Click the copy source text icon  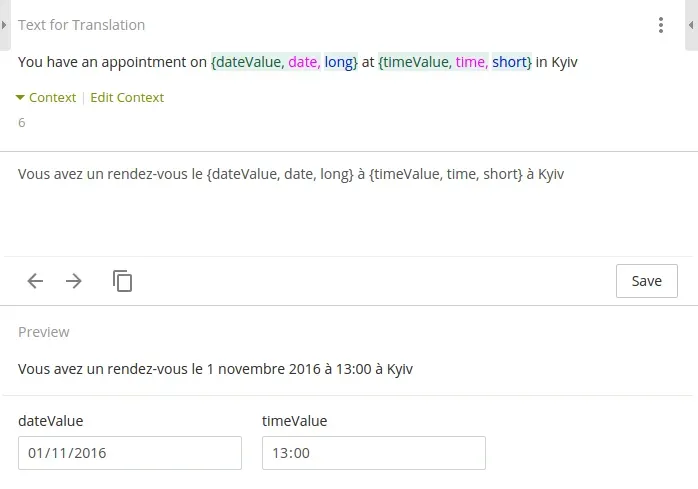tap(122, 281)
